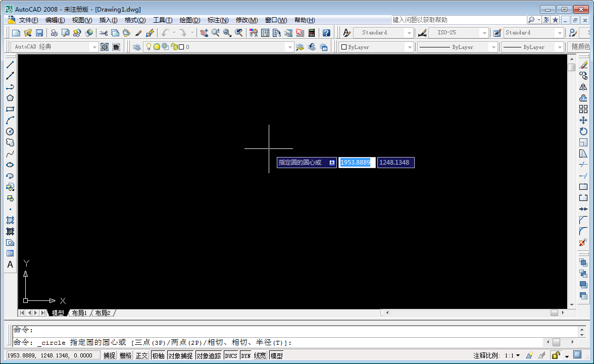Select the Multiline Text tool
This screenshot has height=364, width=594.
(x=10, y=265)
